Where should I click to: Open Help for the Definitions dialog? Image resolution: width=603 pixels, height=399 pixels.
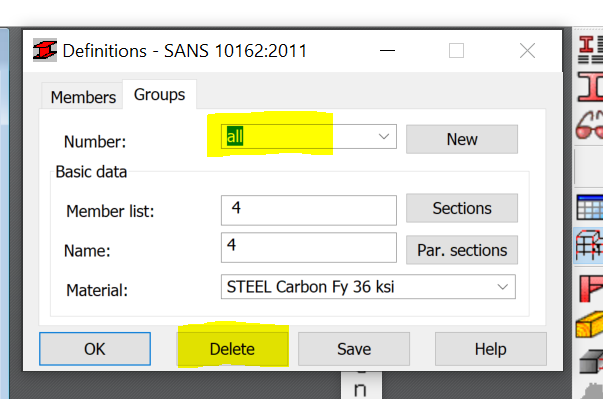point(491,349)
